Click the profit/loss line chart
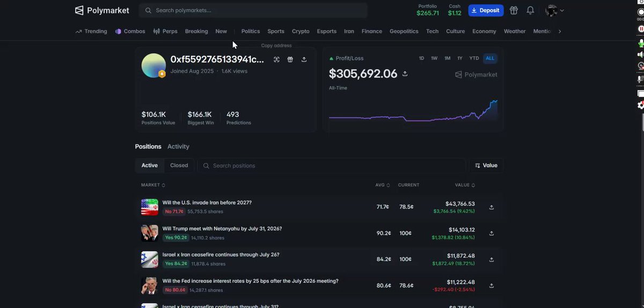 point(413,111)
